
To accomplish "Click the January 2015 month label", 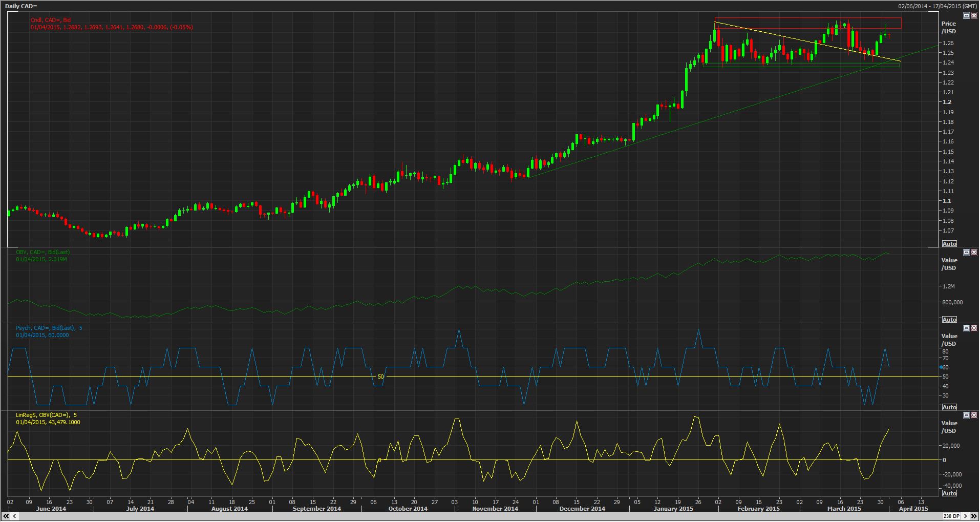I will pos(673,509).
